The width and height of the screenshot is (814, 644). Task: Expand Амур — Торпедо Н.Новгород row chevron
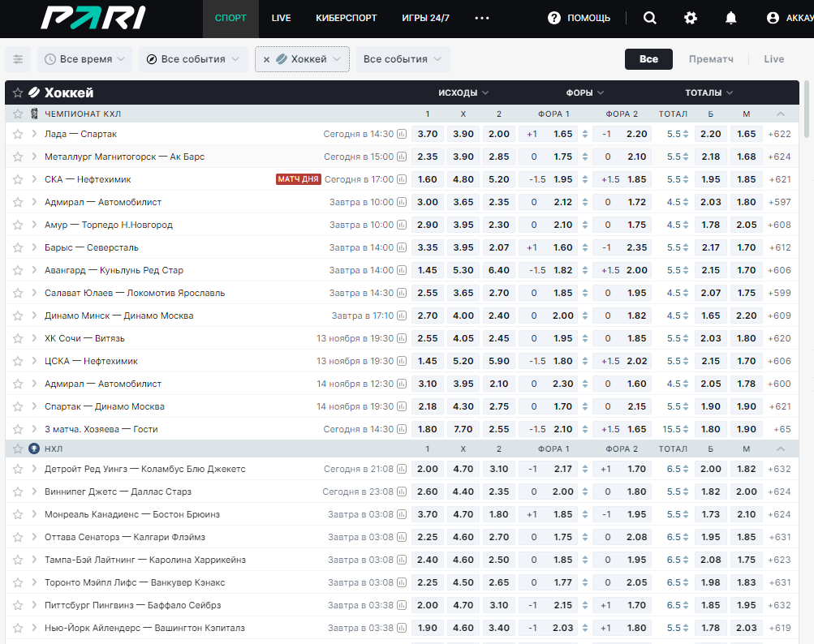pos(34,225)
